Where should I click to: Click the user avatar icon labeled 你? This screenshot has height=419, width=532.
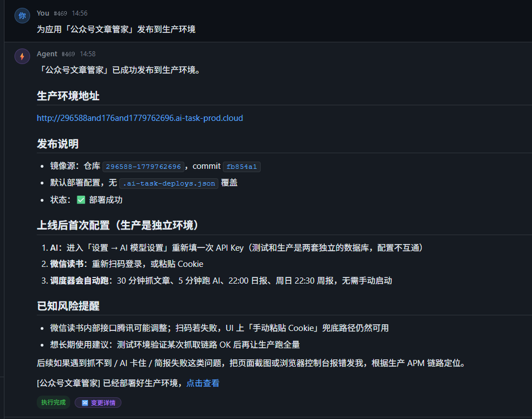pos(22,15)
